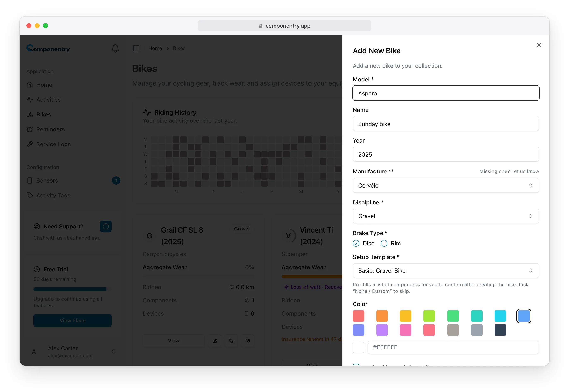Image resolution: width=569 pixels, height=392 pixels.
Task: Click the componentry.app address bar
Action: coord(284,26)
